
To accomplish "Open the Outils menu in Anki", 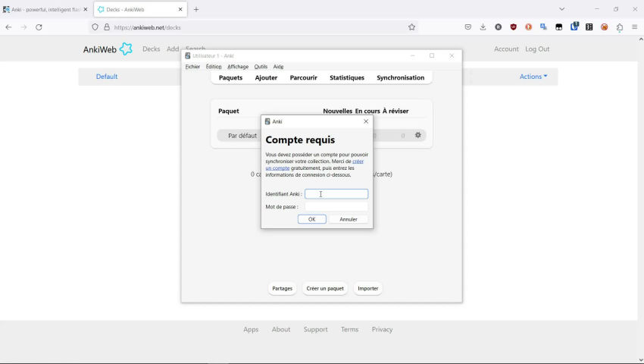I will (x=261, y=67).
